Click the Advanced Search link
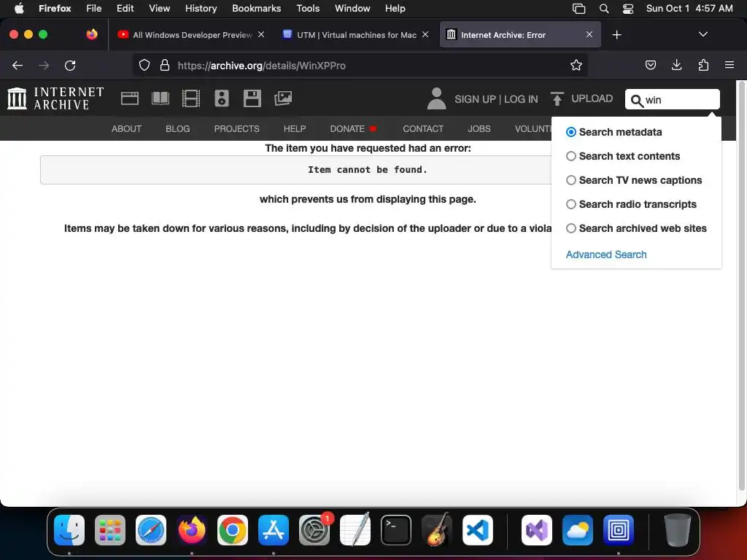747x560 pixels. [x=606, y=254]
